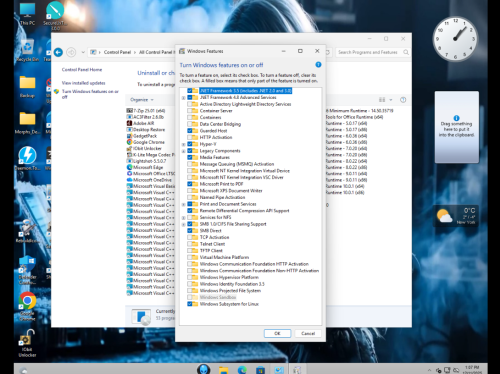The image size is (500, 374).
Task: Enable the Telnet Client checkbox
Action: pos(189,244)
